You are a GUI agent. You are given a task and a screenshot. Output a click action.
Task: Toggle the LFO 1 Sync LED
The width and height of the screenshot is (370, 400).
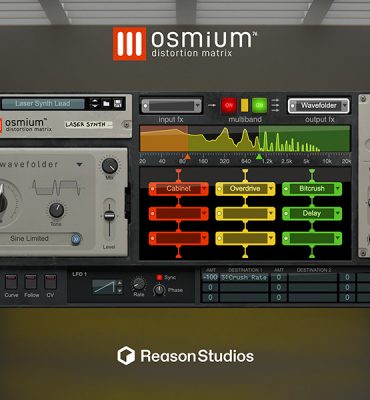pyautogui.click(x=159, y=277)
